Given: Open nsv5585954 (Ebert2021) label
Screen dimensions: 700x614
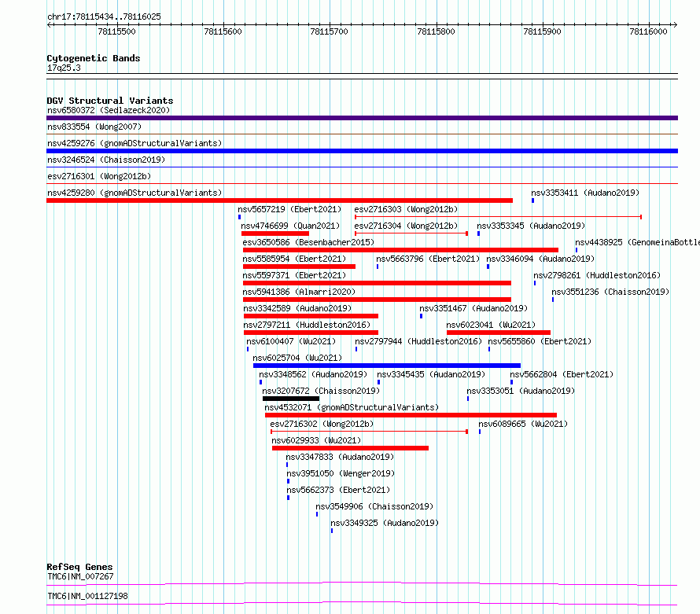Looking at the screenshot, I should [294, 259].
